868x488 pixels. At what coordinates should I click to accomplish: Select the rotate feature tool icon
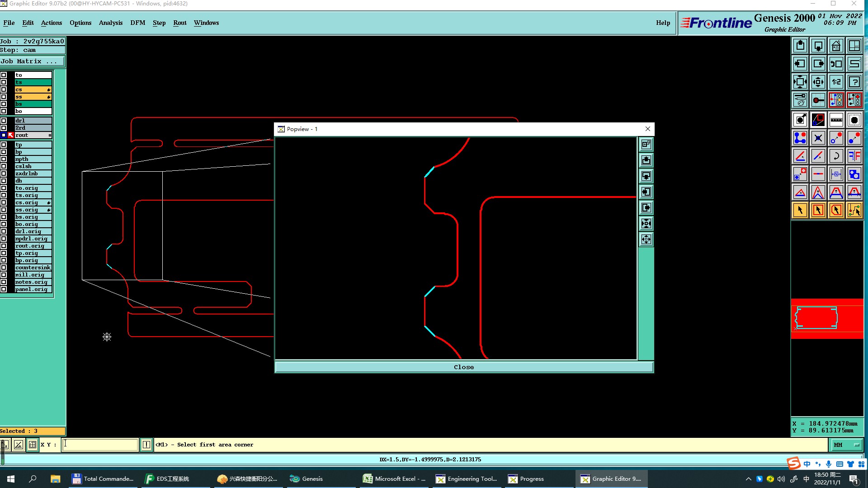836,156
